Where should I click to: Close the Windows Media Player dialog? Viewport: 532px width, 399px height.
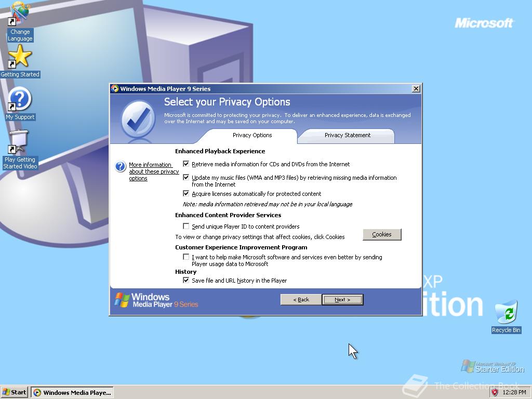click(x=416, y=88)
